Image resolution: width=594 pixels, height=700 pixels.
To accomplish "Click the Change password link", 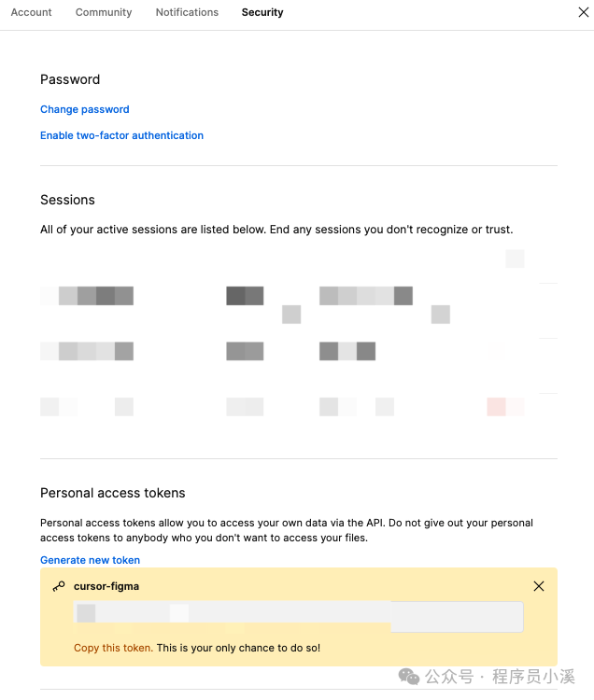I will click(x=85, y=109).
